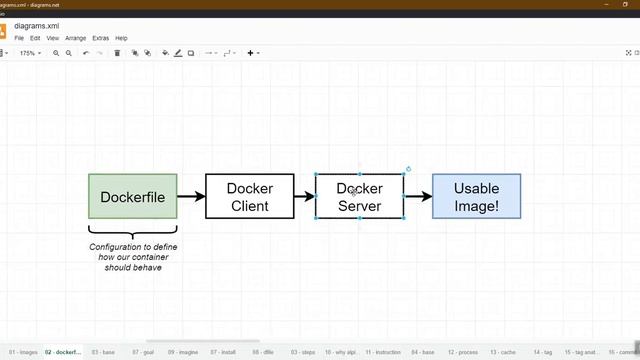Undo the last action
This screenshot has height=360, width=640.
[86, 53]
